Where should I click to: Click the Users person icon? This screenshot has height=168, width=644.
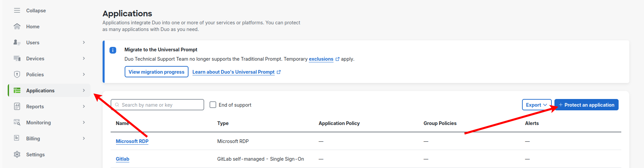(17, 43)
